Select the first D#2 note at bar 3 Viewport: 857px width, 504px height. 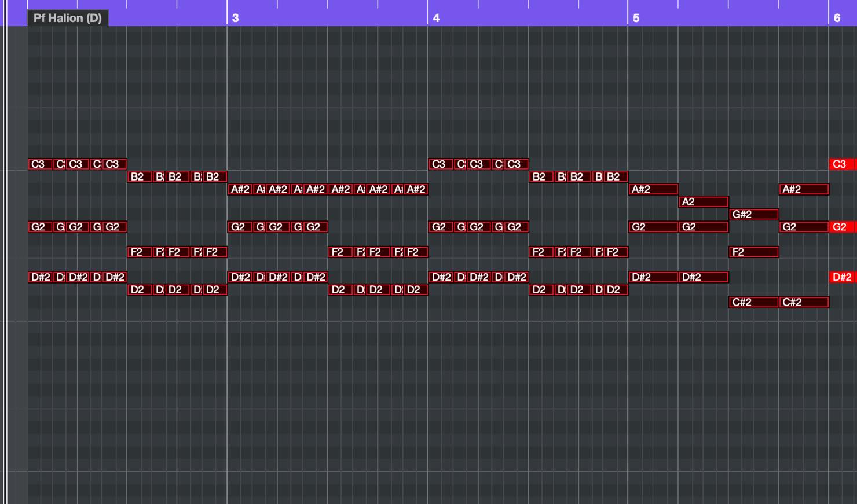click(x=240, y=277)
